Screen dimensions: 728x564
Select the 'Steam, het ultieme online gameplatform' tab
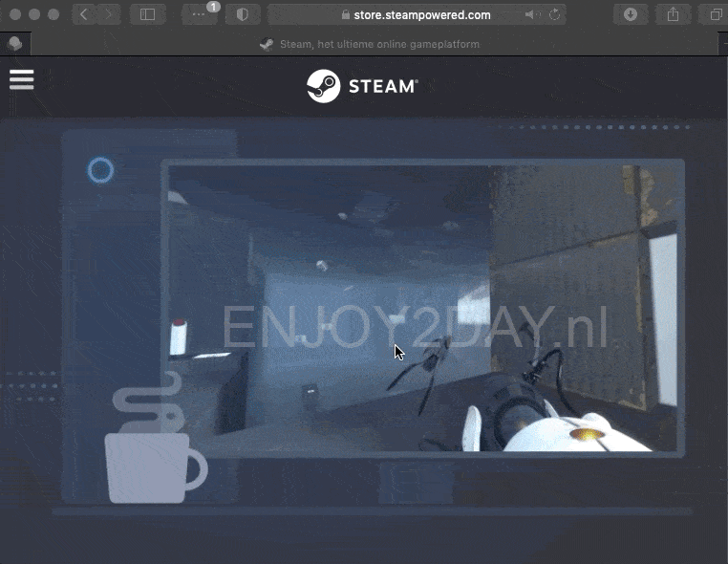375,44
